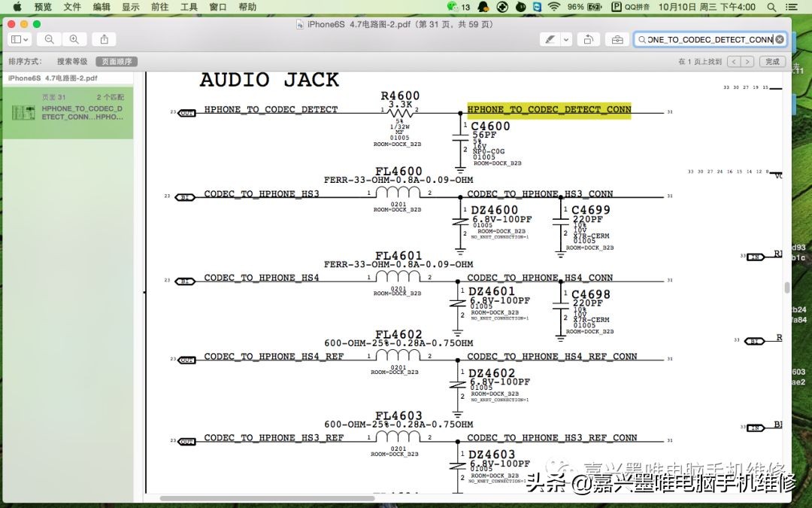Click the CODEC_TO_HPHONE_HS4_REF_CONN net label
The image size is (812, 508).
tap(552, 357)
